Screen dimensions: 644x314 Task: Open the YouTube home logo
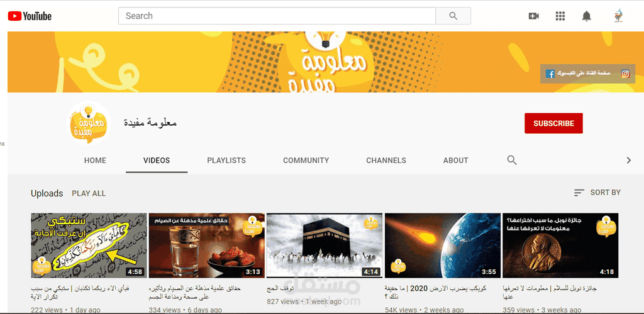30,16
